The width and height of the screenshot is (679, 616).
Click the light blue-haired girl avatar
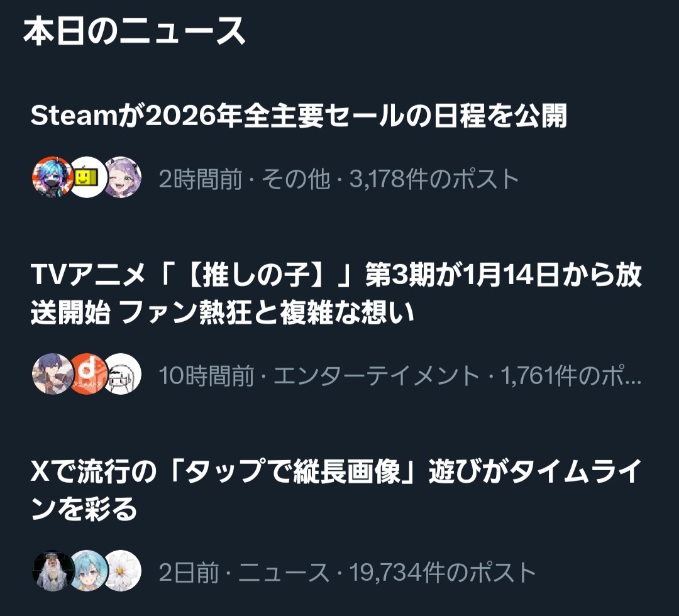click(87, 571)
